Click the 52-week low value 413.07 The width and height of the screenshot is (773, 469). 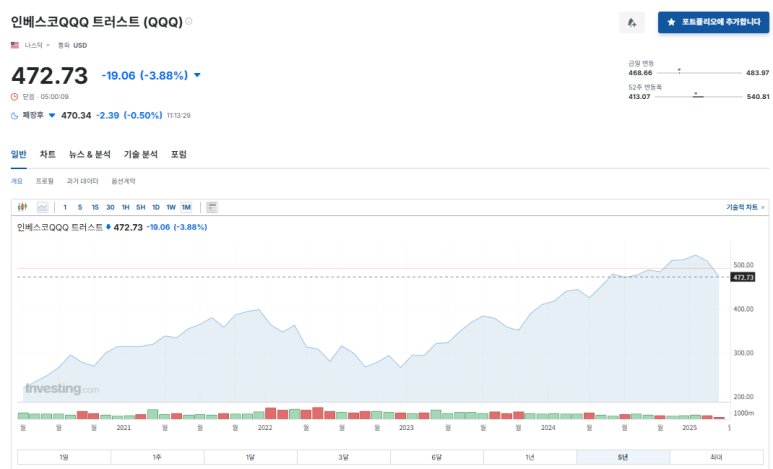[x=639, y=97]
